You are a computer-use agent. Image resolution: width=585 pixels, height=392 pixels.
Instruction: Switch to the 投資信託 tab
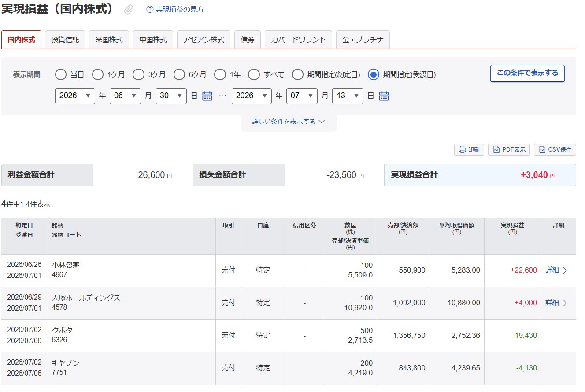click(65, 40)
